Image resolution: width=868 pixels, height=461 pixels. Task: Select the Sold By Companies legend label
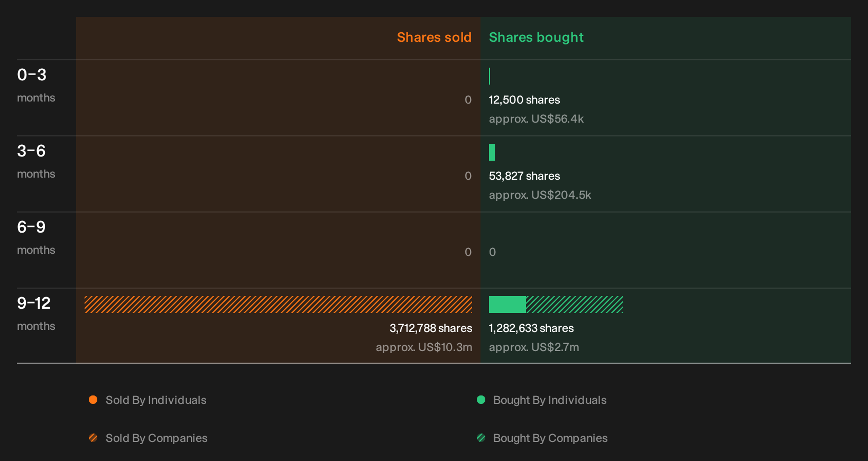coord(156,438)
